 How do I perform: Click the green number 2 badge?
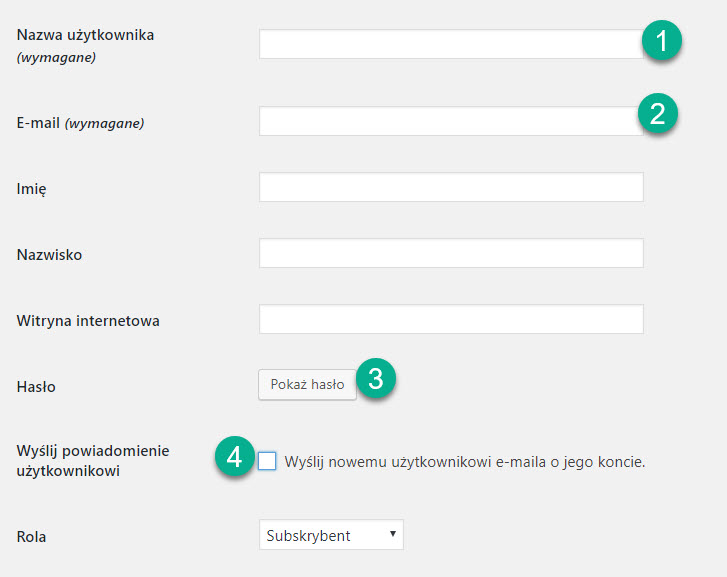coord(657,113)
